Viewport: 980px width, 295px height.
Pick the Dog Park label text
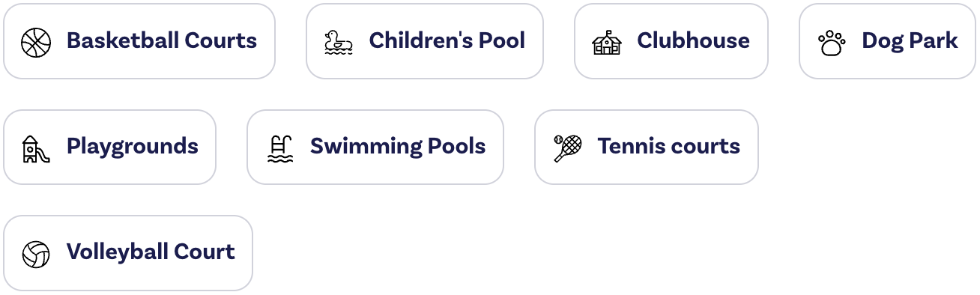click(910, 42)
